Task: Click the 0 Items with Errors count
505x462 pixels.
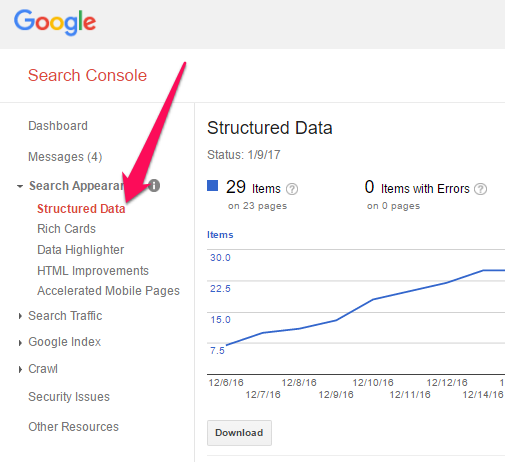Action: [x=417, y=187]
